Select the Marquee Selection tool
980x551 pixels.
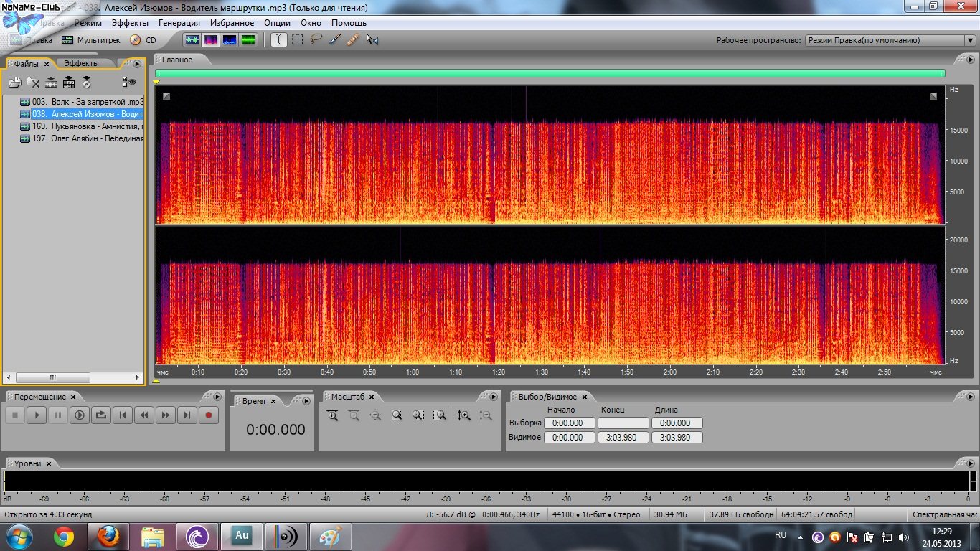click(297, 40)
